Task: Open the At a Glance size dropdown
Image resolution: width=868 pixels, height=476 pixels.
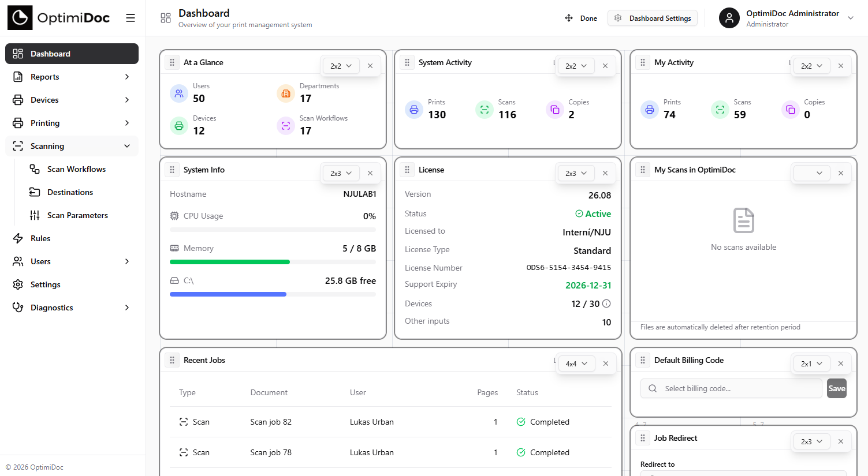Action: 341,66
